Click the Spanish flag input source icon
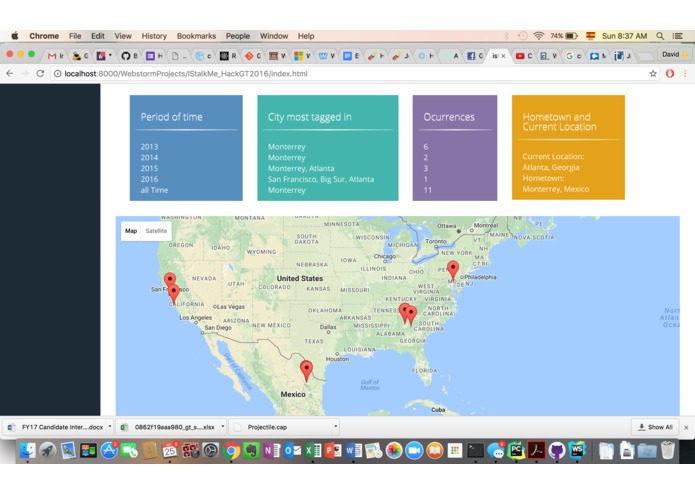695x494 pixels. click(590, 36)
